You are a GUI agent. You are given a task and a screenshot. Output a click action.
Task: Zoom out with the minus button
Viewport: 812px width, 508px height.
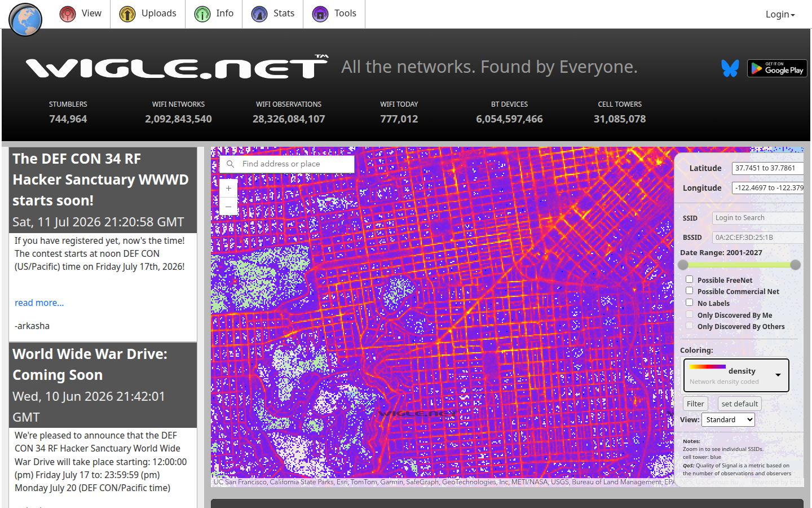[228, 206]
